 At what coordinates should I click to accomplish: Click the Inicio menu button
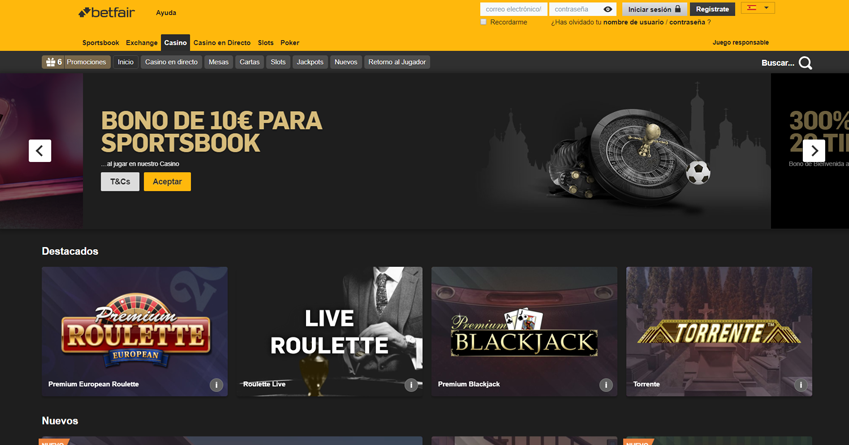click(126, 62)
